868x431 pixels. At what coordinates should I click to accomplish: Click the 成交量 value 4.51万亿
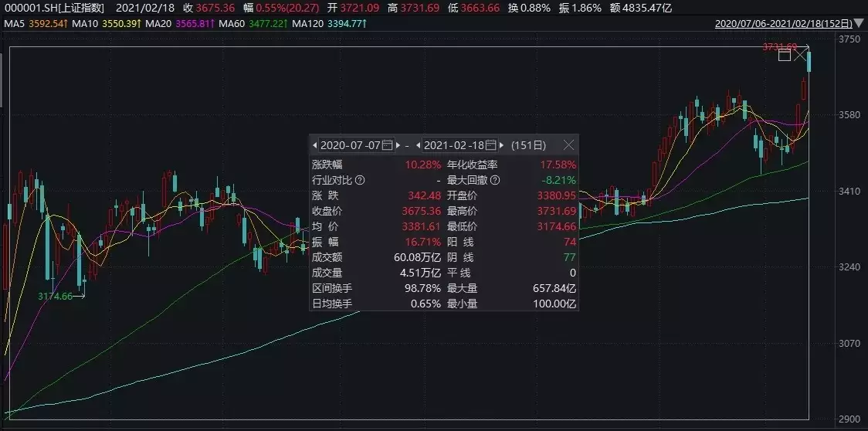pos(421,273)
